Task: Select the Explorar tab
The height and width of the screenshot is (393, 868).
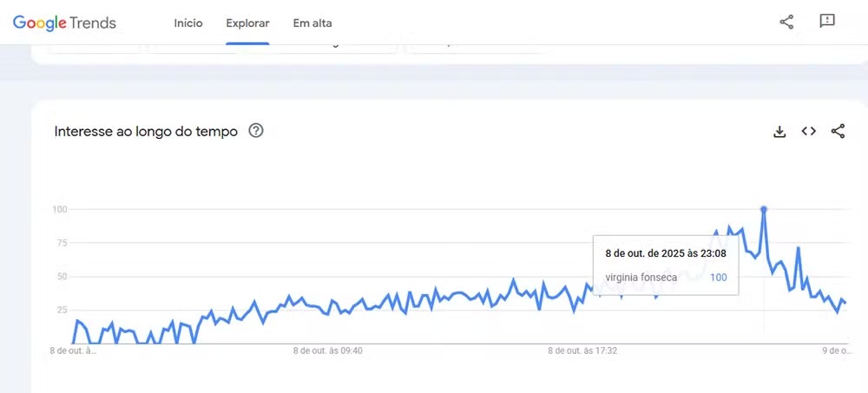Action: point(247,23)
